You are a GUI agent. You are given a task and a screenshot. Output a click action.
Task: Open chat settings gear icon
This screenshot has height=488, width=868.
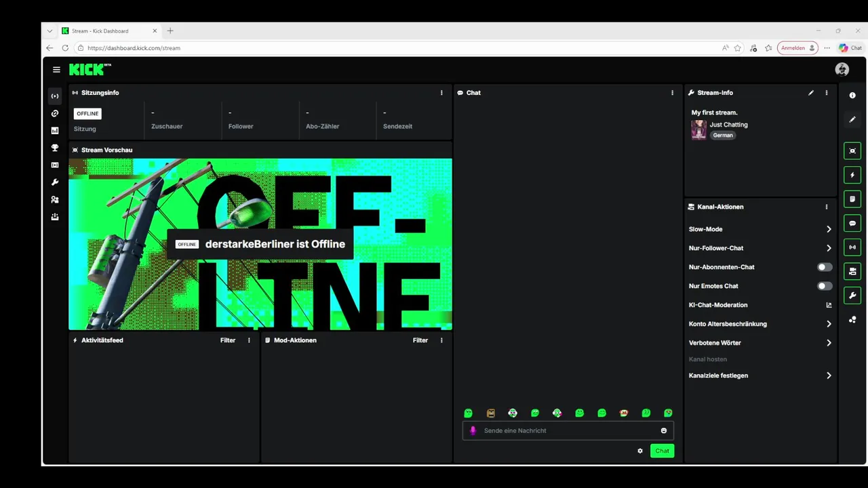tap(639, 451)
